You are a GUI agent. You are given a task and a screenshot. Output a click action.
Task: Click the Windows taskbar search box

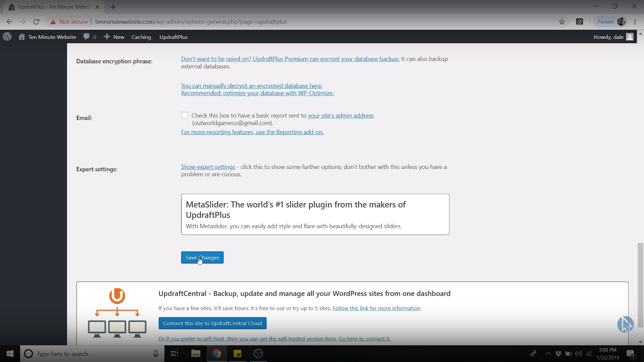(x=92, y=354)
